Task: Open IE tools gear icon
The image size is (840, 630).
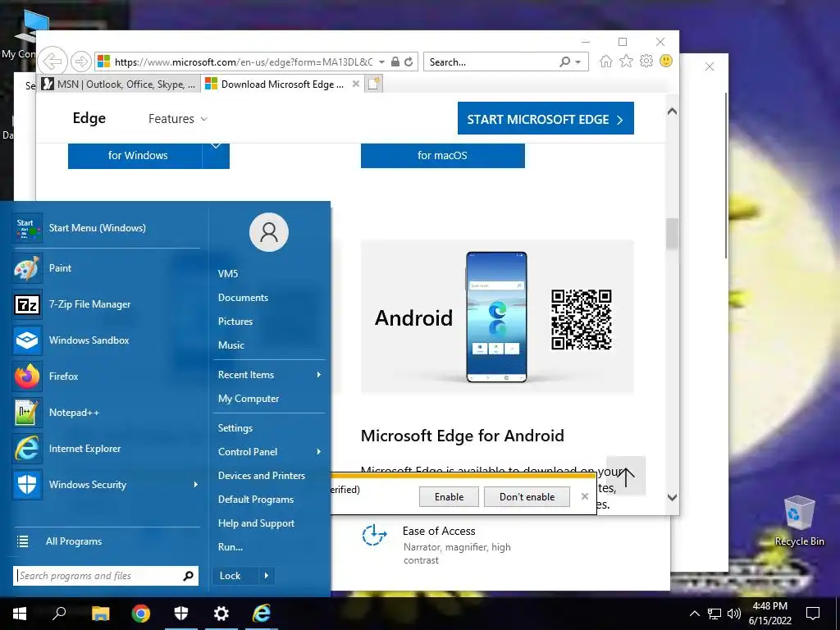Action: tap(646, 61)
